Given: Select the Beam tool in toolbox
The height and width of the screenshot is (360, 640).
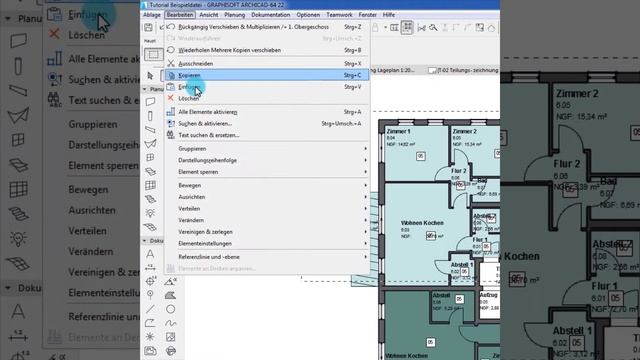Looking at the screenshot, I should [x=150, y=130].
